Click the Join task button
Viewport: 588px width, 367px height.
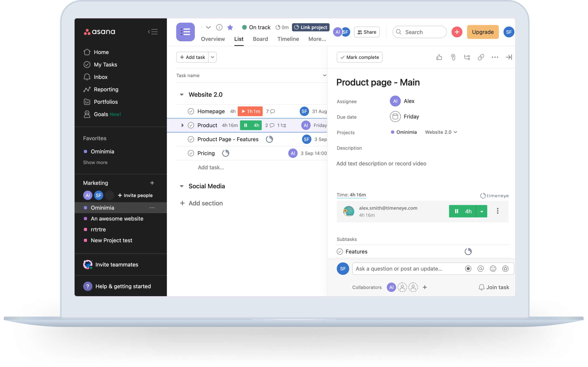[x=493, y=287]
